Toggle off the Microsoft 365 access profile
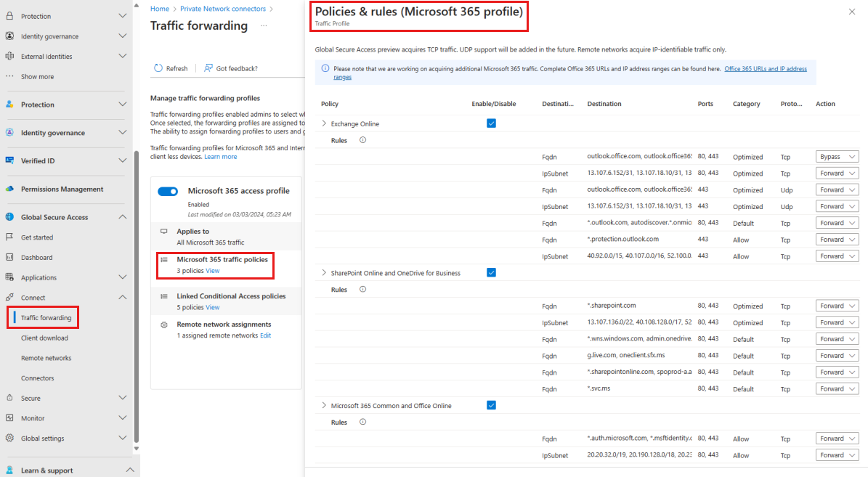 [x=168, y=192]
